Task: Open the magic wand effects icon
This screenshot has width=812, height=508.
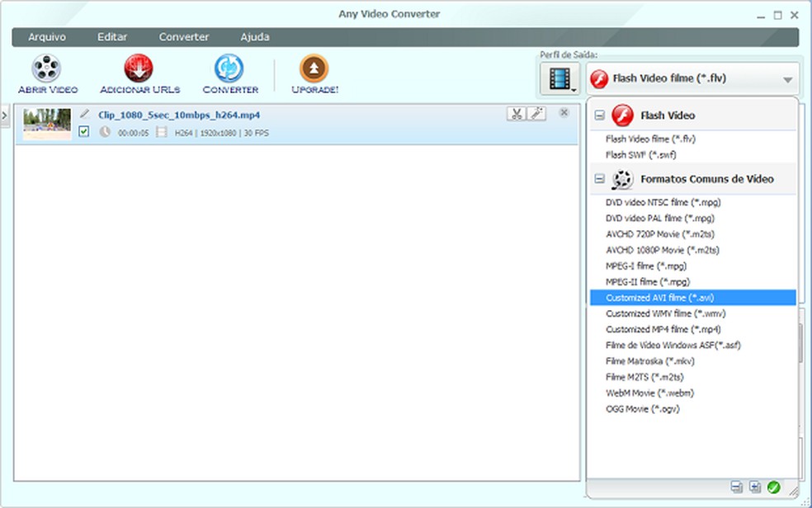Action: [x=536, y=114]
